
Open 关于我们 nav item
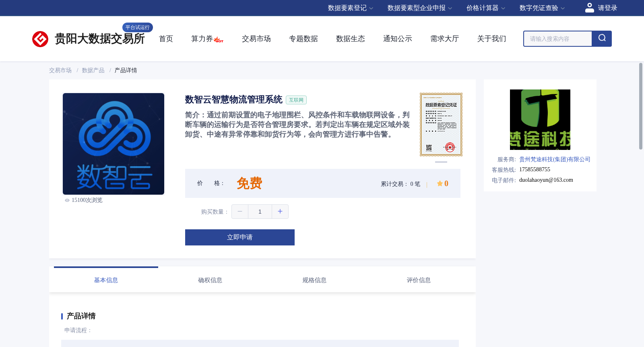(x=492, y=39)
